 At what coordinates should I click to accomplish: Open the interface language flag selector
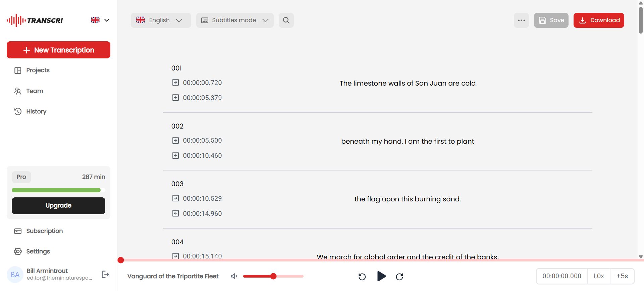(100, 20)
